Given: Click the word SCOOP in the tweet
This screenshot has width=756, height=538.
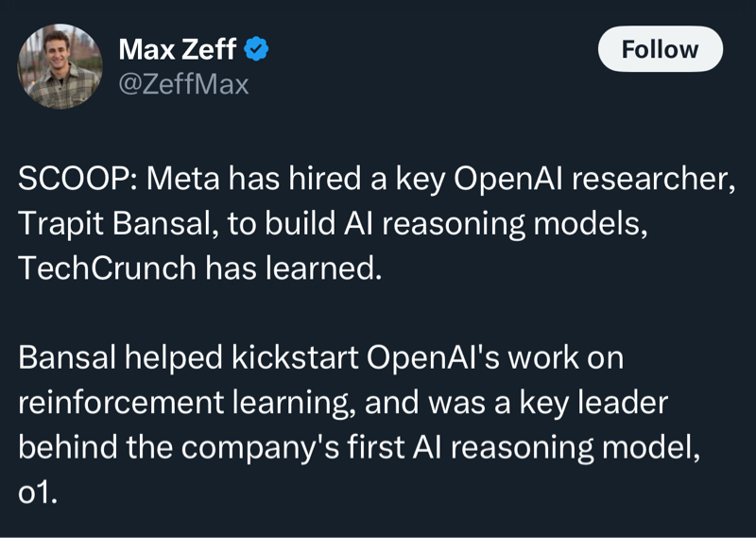Looking at the screenshot, I should pyautogui.click(x=77, y=180).
